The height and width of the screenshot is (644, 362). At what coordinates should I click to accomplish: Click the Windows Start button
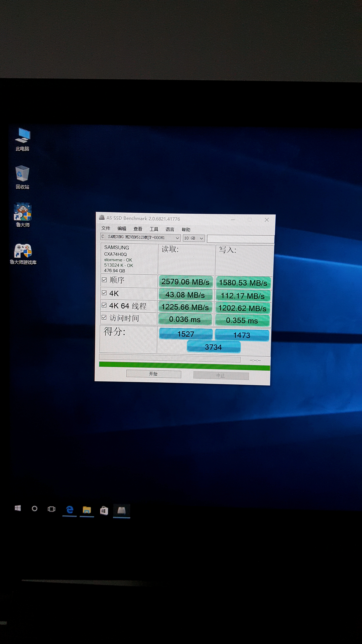[x=18, y=508]
